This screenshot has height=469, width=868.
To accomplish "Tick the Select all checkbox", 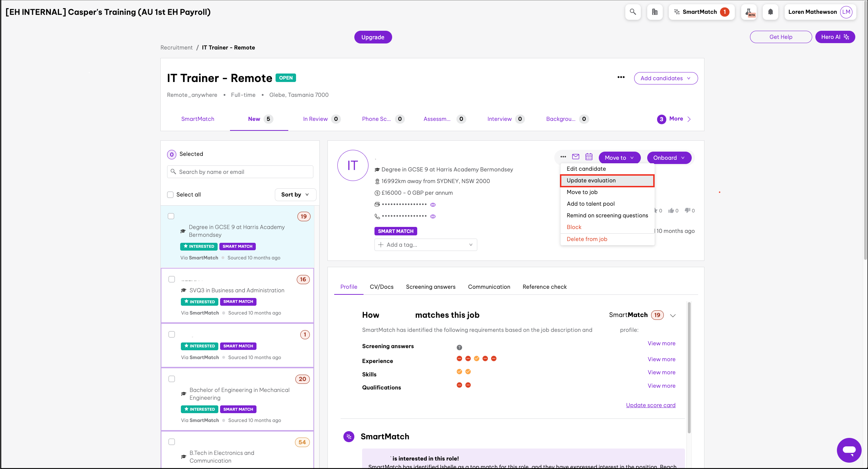I will [x=170, y=195].
